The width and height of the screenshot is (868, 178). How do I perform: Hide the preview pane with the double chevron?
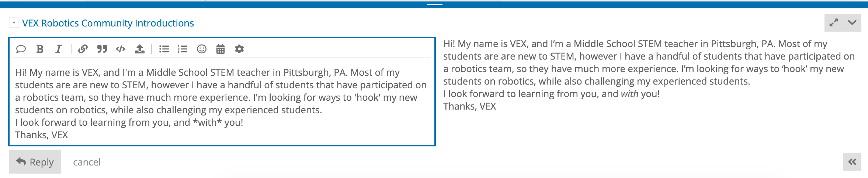852,162
